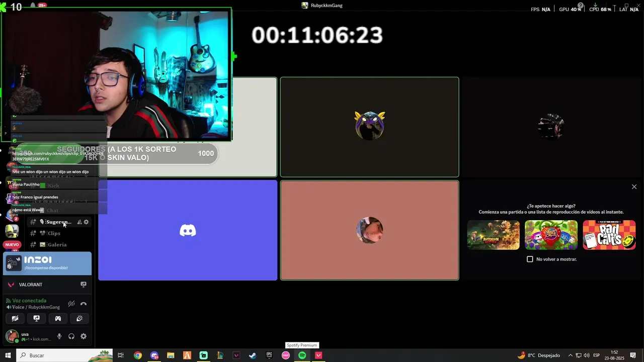Close the activity suggestion panel
Image resolution: width=644 pixels, height=362 pixels.
(634, 187)
